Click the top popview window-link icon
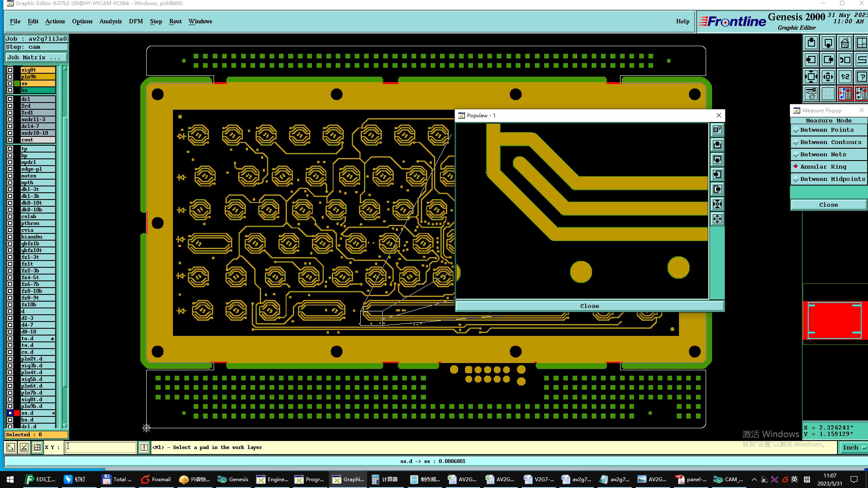Screen dimensions: 868x488 [x=717, y=130]
